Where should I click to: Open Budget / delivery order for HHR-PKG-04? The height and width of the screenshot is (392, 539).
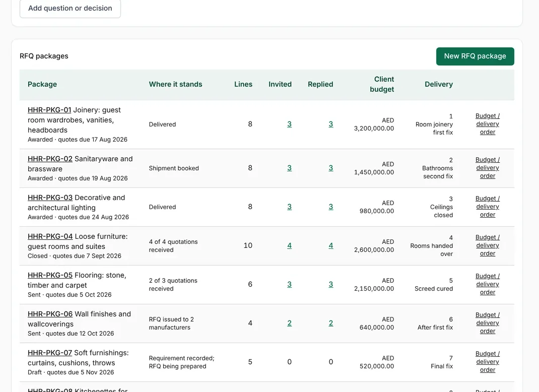point(488,246)
